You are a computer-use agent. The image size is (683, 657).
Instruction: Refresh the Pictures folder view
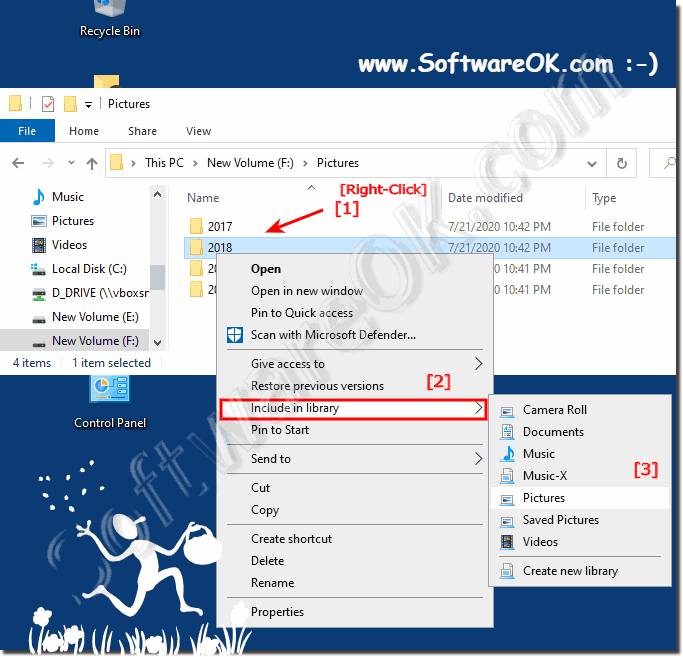click(622, 163)
